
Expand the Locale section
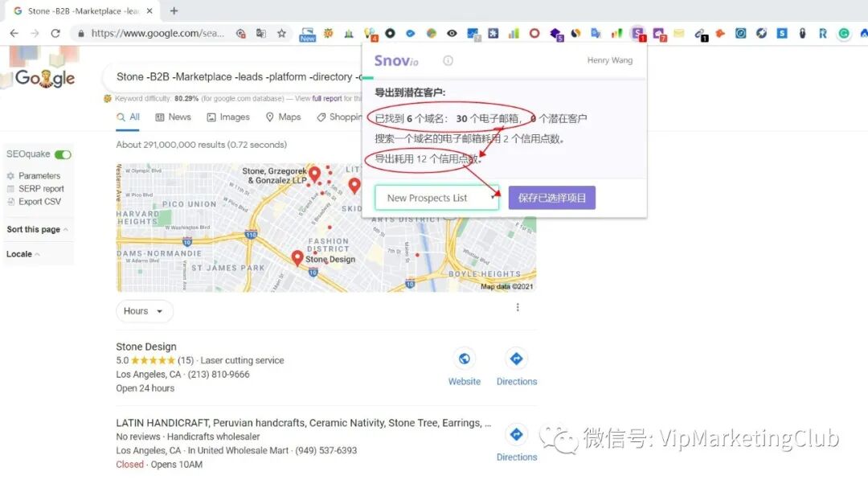23,254
